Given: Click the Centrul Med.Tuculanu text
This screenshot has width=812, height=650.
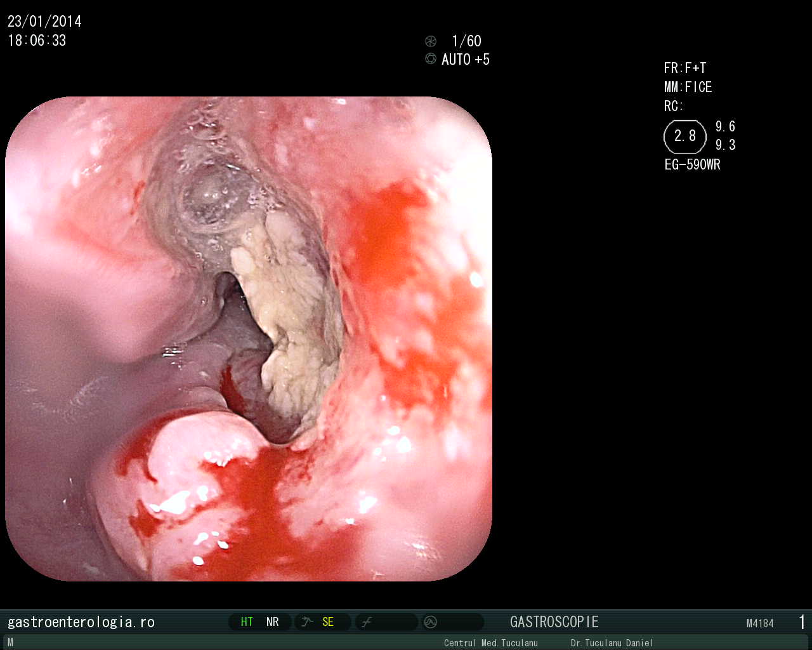Looking at the screenshot, I should 491,643.
